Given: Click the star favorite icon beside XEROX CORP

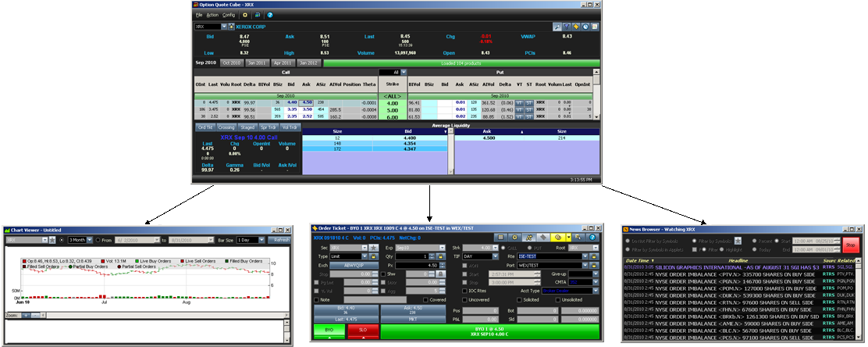Looking at the screenshot, I should click(x=231, y=27).
